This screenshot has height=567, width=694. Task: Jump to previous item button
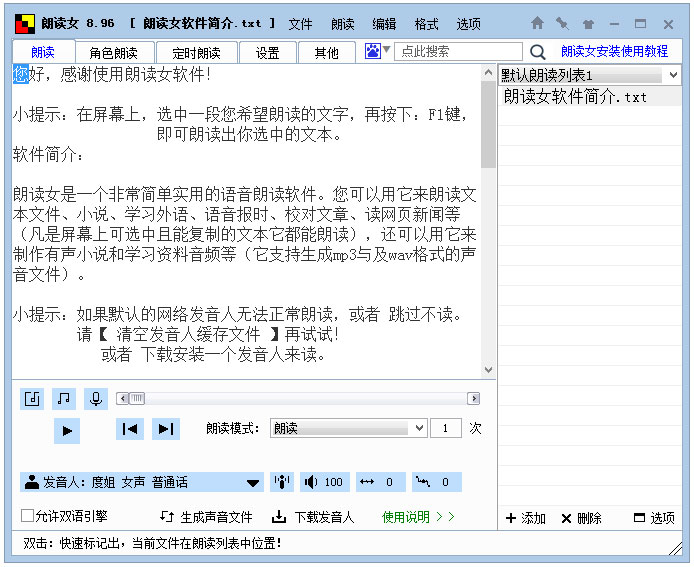coord(130,429)
